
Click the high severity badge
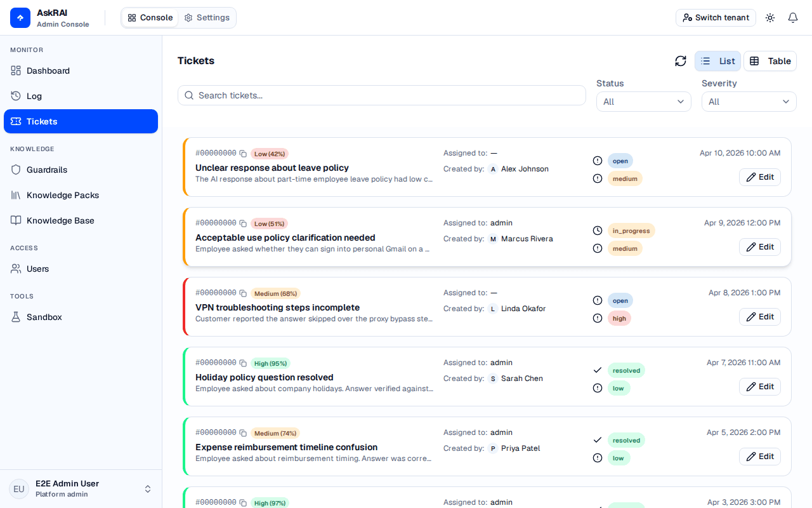click(619, 318)
